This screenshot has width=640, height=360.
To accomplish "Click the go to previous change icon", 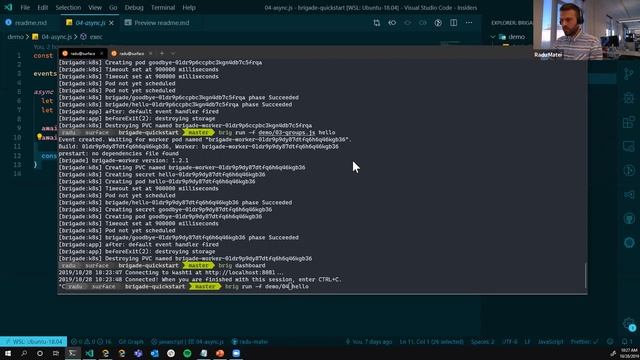I will click(x=392, y=23).
